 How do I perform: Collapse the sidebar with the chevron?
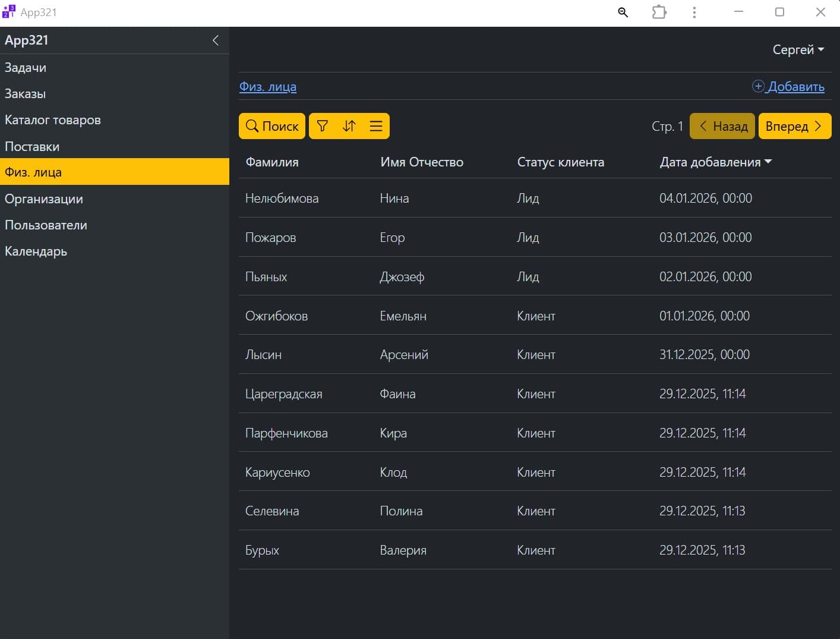(216, 40)
